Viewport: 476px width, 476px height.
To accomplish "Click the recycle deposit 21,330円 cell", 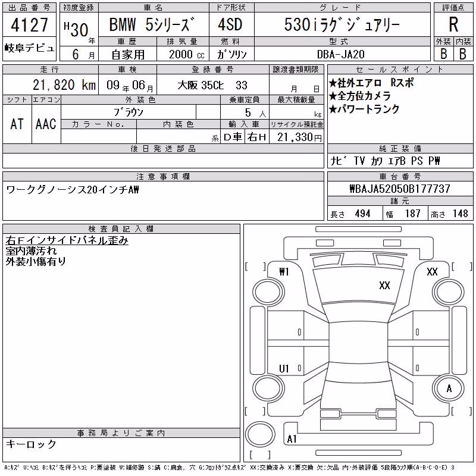I will tap(296, 137).
